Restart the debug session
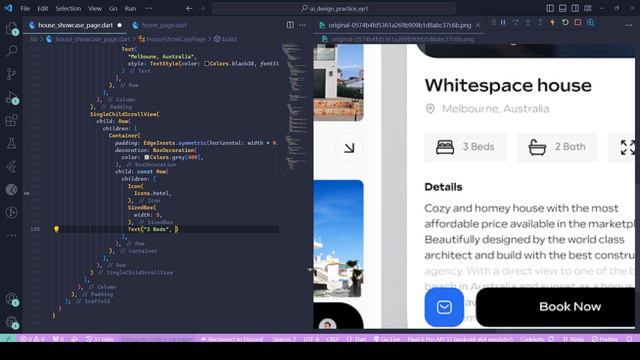The height and width of the screenshot is (360, 640). point(565,22)
